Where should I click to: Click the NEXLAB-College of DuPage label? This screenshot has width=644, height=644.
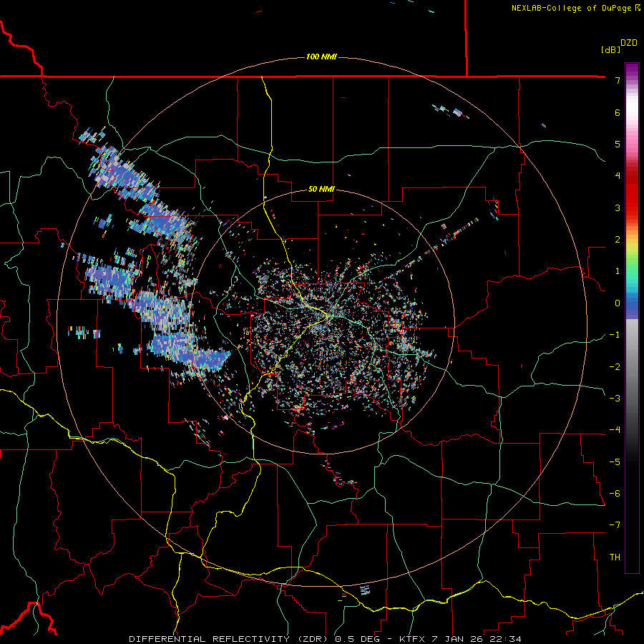coord(571,8)
